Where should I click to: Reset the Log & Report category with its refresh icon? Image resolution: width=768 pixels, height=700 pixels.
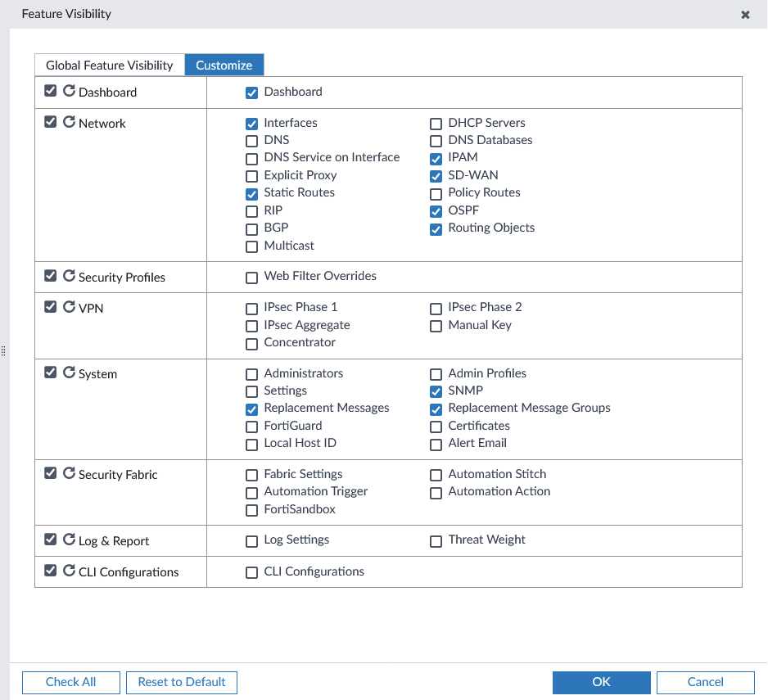[69, 540]
